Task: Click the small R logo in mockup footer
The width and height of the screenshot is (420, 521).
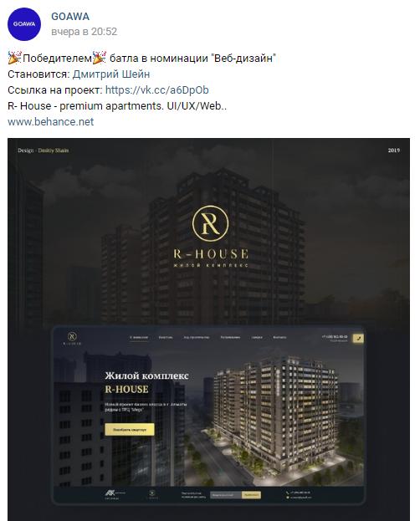Action: [x=152, y=494]
